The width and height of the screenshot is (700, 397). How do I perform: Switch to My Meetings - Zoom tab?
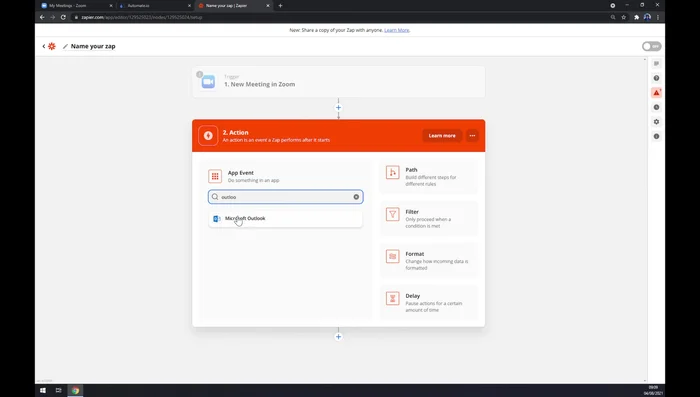[76, 6]
